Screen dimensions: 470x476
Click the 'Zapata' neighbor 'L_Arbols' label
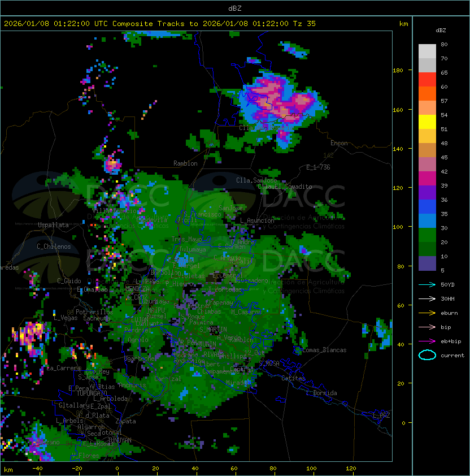(x=69, y=421)
